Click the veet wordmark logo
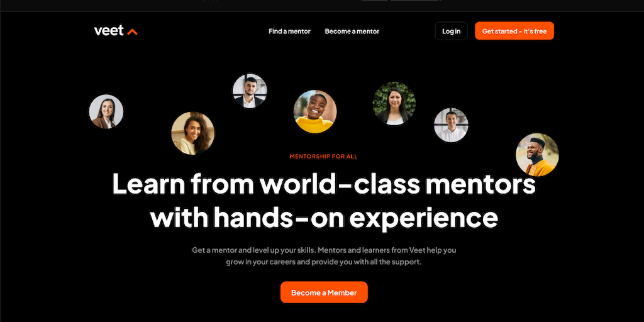Image resolution: width=644 pixels, height=322 pixels. tap(109, 31)
